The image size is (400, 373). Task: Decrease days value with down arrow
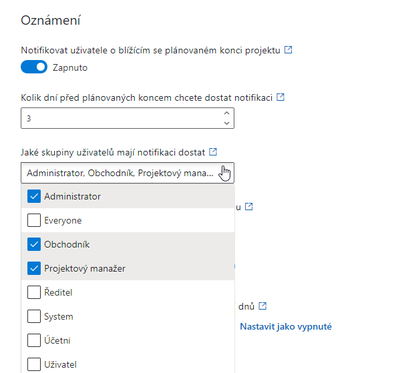coord(227,123)
